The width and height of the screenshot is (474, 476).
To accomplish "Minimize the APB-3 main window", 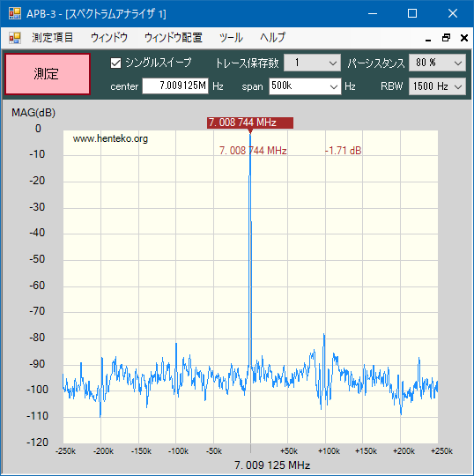I will pos(373,13).
